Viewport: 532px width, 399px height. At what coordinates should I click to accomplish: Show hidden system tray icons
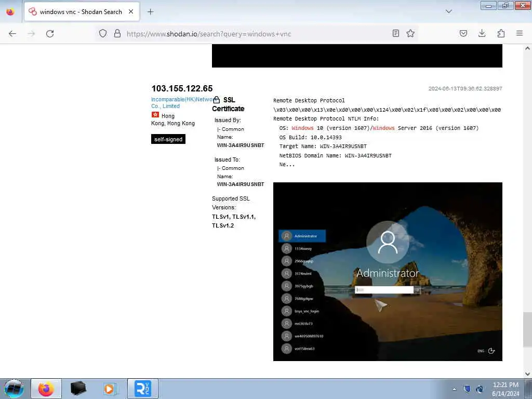tap(454, 389)
